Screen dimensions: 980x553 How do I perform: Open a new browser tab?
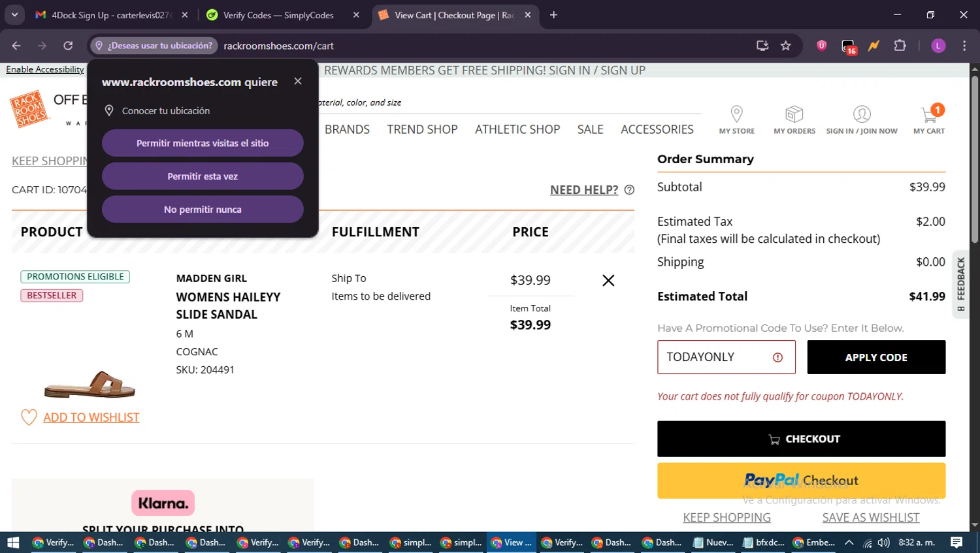(x=553, y=14)
